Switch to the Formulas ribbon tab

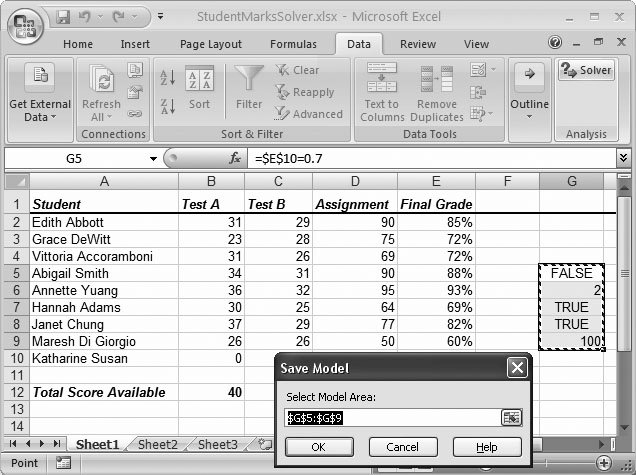(x=292, y=44)
